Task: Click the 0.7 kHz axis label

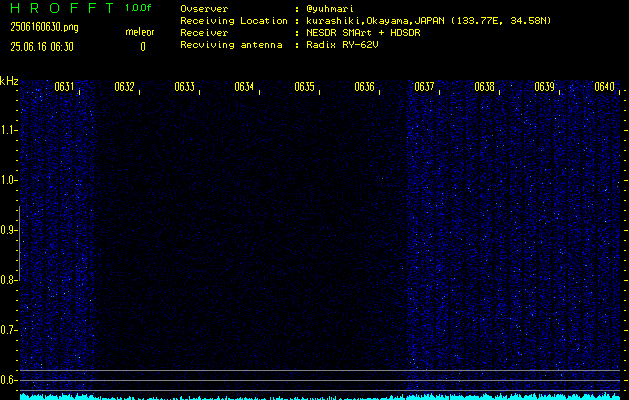Action: [x=8, y=330]
